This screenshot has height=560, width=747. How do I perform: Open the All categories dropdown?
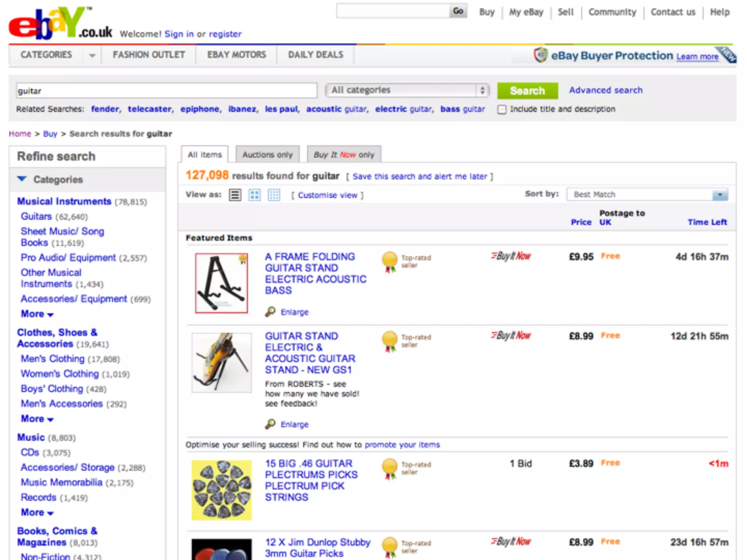click(x=407, y=90)
